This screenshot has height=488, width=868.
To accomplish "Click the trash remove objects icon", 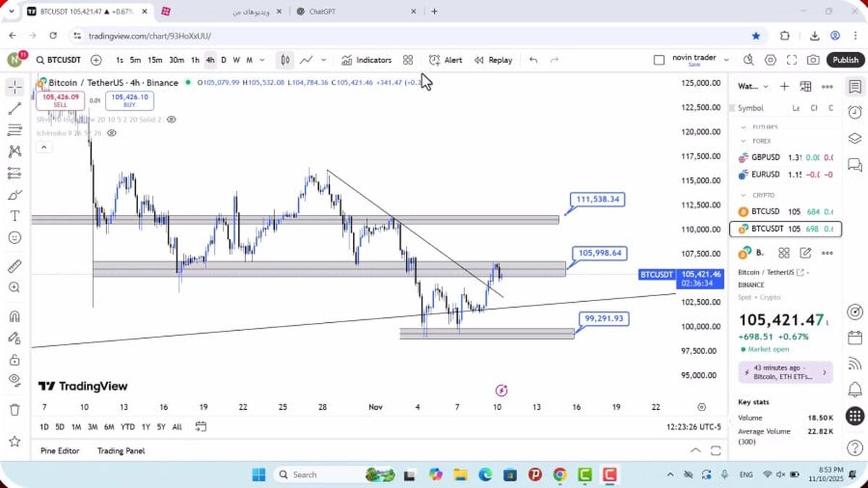I will 14,410.
